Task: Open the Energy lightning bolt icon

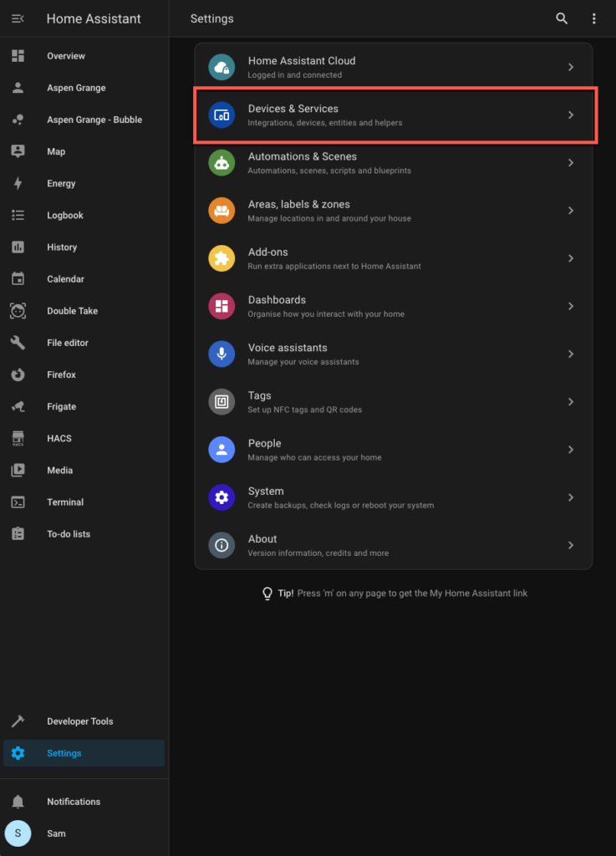Action: [x=18, y=183]
